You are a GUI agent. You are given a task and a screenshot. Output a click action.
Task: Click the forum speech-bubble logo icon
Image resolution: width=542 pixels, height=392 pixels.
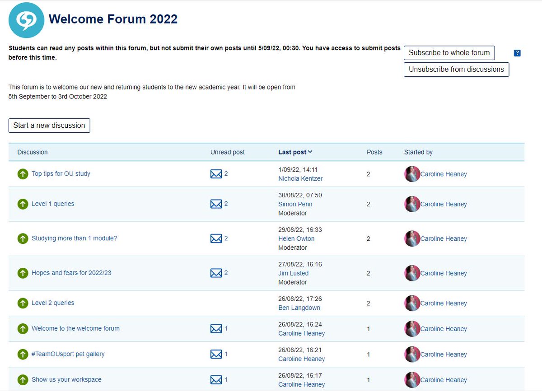[x=27, y=19]
